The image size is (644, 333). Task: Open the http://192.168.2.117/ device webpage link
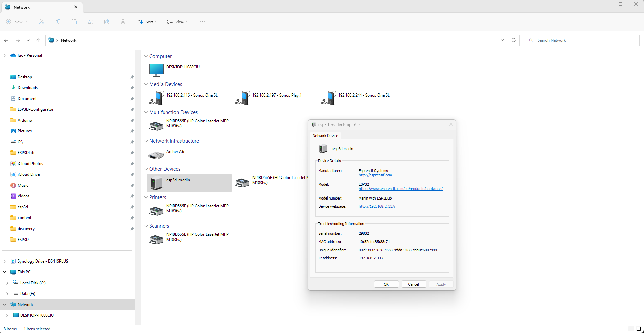377,206
